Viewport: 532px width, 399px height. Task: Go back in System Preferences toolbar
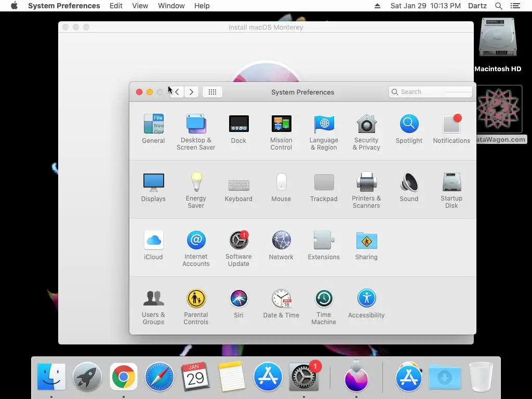pos(177,92)
